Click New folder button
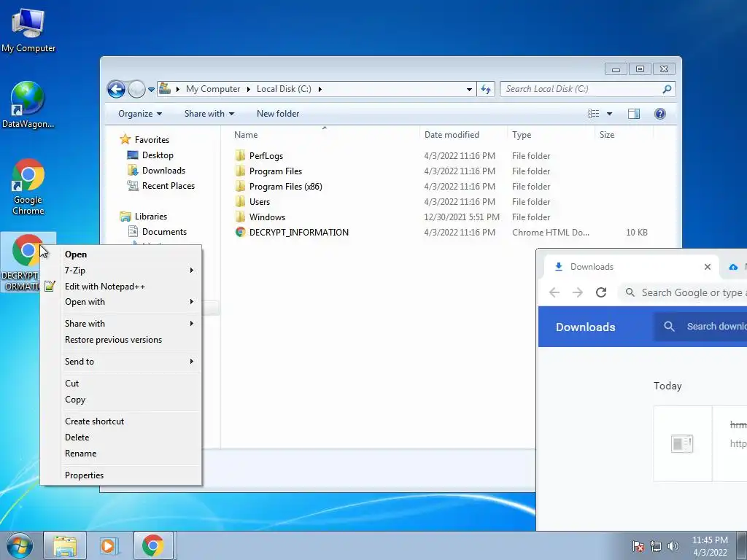Viewport: 747px width, 560px height. coord(278,114)
